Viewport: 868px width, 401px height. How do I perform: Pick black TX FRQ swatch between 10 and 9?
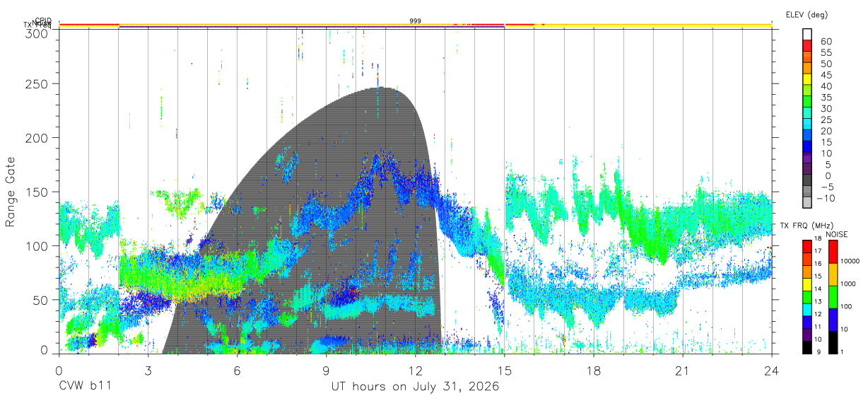[806, 347]
